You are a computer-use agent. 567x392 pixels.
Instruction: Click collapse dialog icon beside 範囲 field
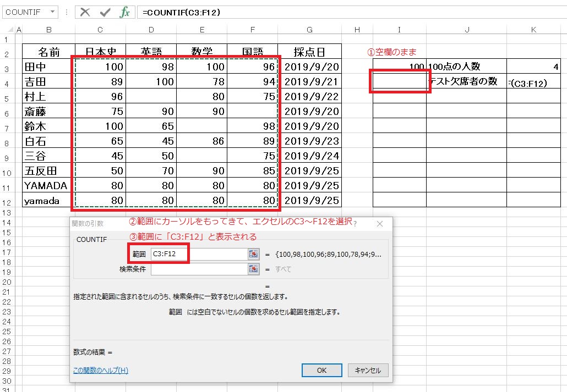point(253,254)
